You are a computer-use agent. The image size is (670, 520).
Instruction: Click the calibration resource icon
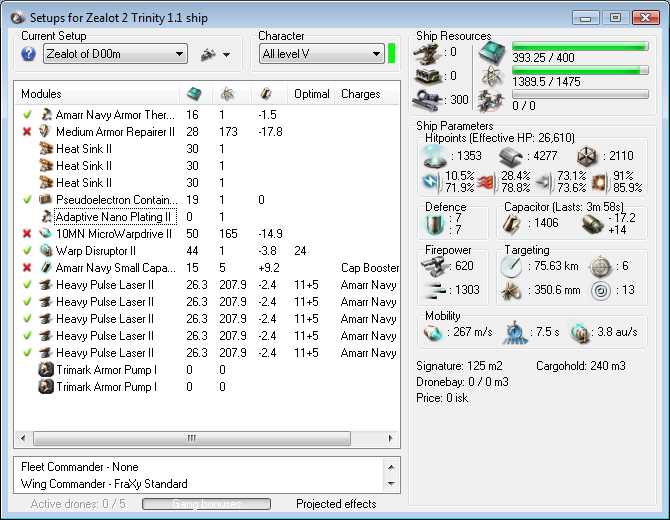(x=427, y=100)
